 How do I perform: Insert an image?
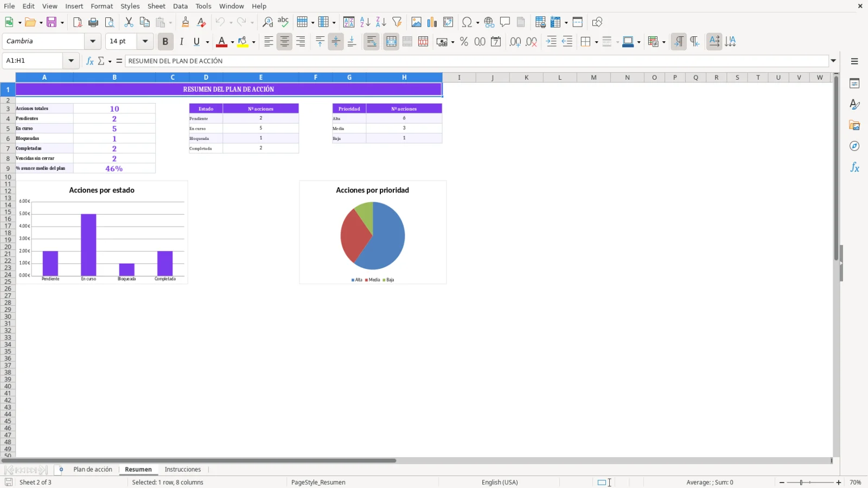click(416, 22)
